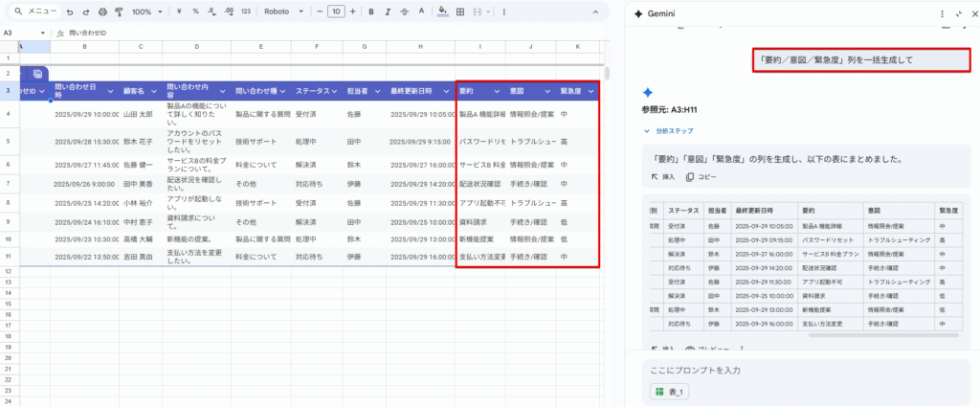The image size is (980, 407).
Task: Click the print icon
Action: click(x=104, y=12)
